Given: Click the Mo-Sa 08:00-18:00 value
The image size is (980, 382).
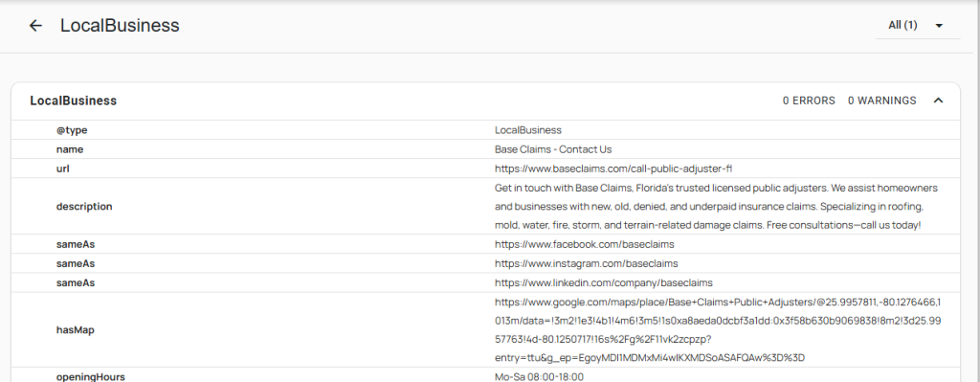Looking at the screenshot, I should click(540, 377).
